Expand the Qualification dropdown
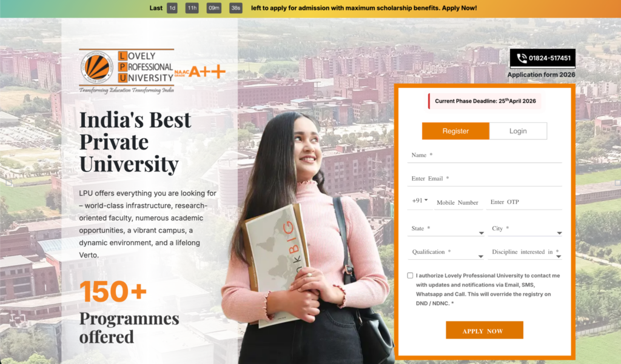 tap(446, 252)
